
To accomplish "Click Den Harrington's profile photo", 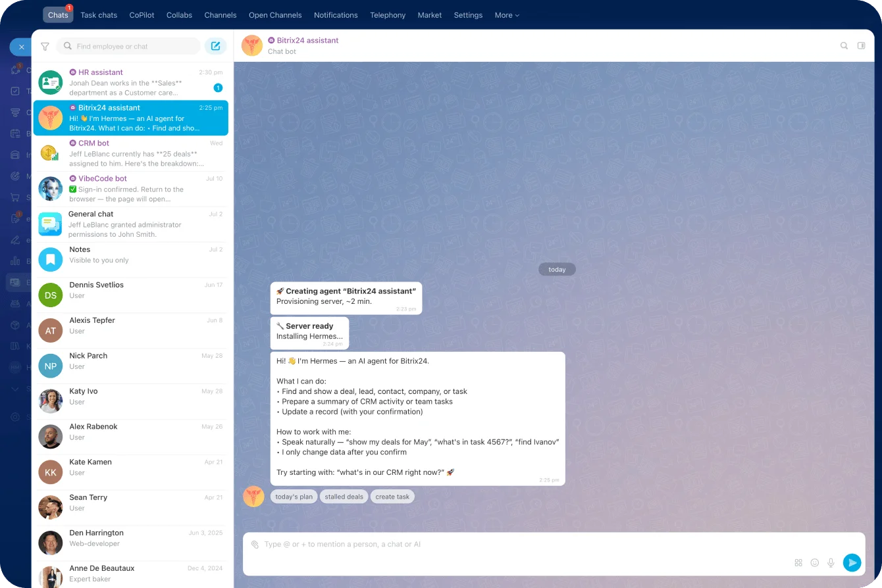I will tap(51, 543).
